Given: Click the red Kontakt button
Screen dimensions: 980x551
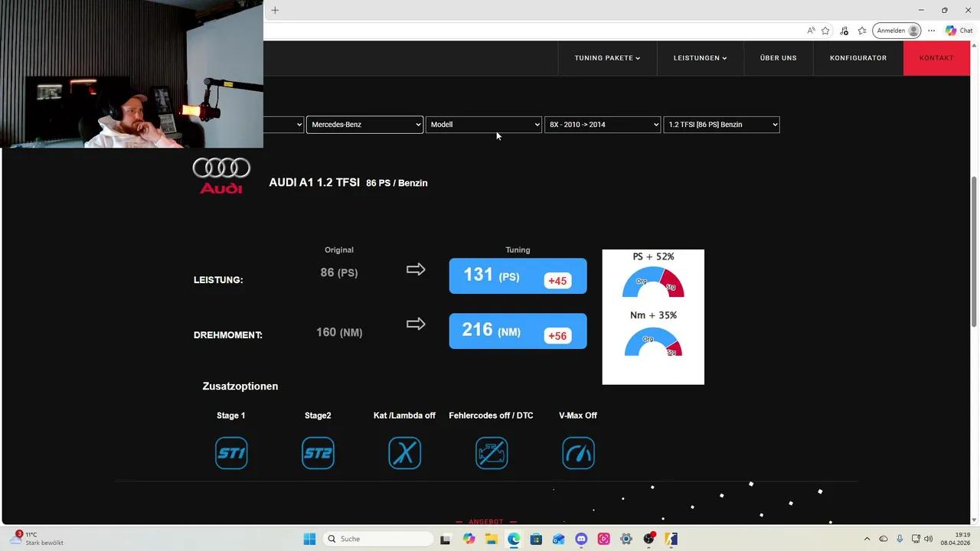Looking at the screenshot, I should (936, 58).
